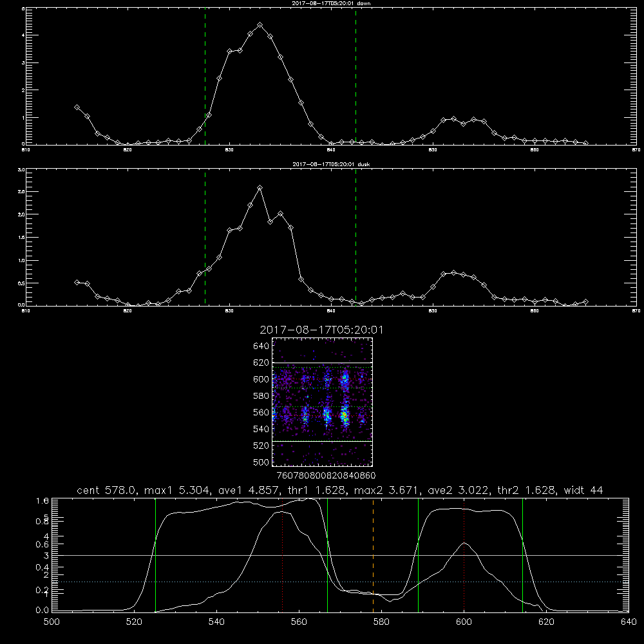
Task: Click the highest diamond point in dawn plot
Action: (260, 25)
